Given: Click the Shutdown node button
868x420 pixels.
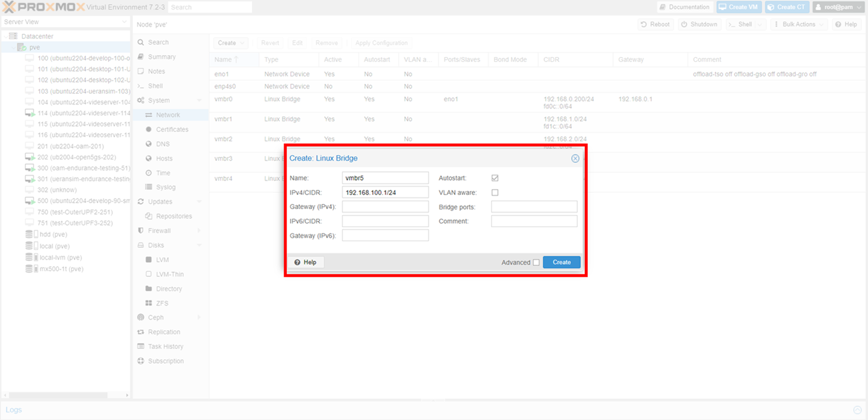Looking at the screenshot, I should (699, 25).
